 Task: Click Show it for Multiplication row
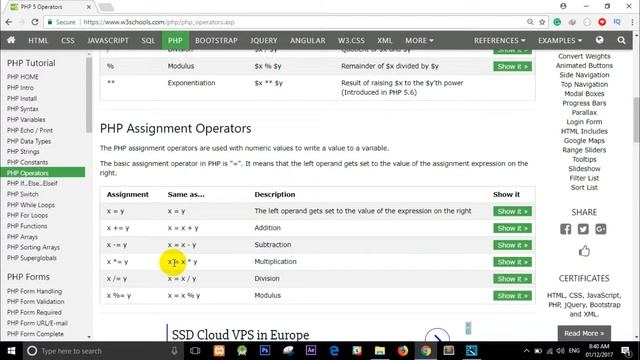click(x=512, y=262)
